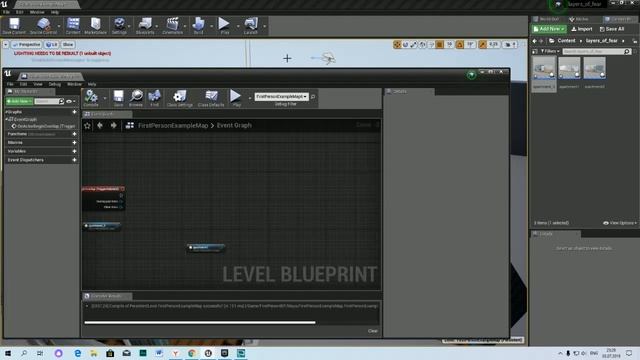Screen dimensions: 640x360
Task: Click Compile in the Level Blueprint toolbar
Action: [91, 98]
